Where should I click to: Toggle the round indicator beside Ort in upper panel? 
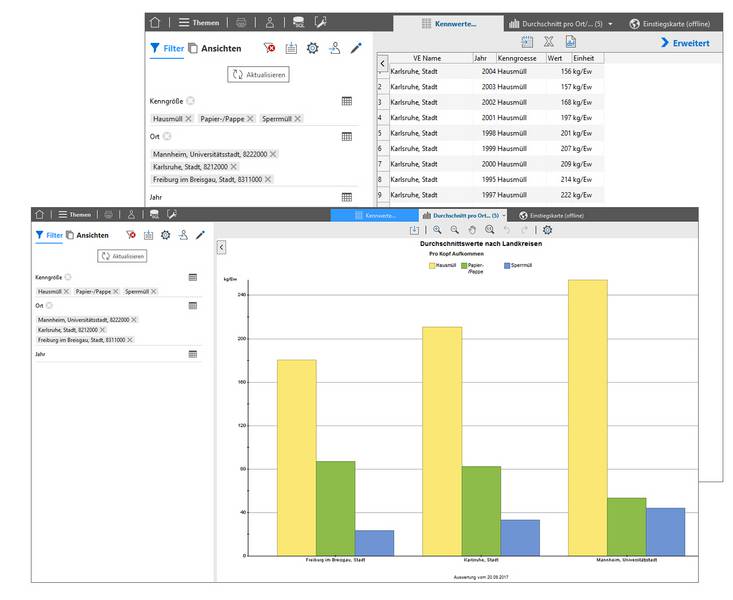pyautogui.click(x=167, y=136)
